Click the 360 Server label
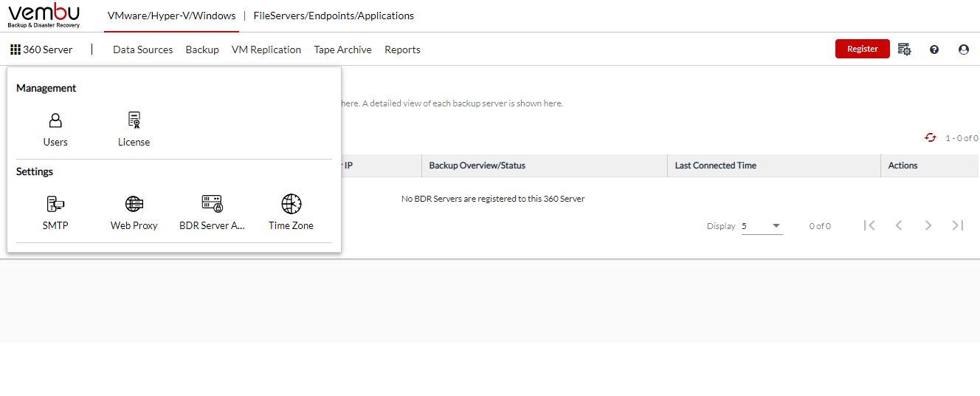The width and height of the screenshot is (980, 396). (x=48, y=49)
